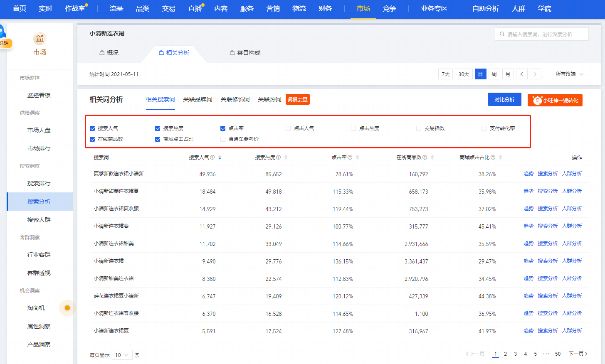This screenshot has width=605, height=364.
Task: Open 自助分析 in top navigation
Action: click(x=486, y=9)
